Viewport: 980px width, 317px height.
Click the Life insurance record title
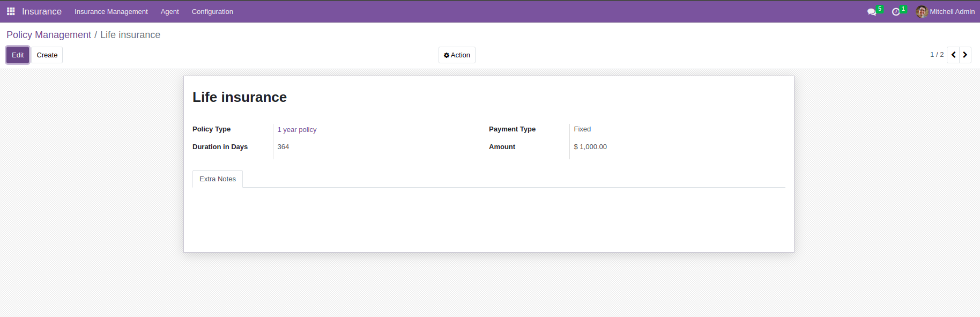tap(240, 97)
